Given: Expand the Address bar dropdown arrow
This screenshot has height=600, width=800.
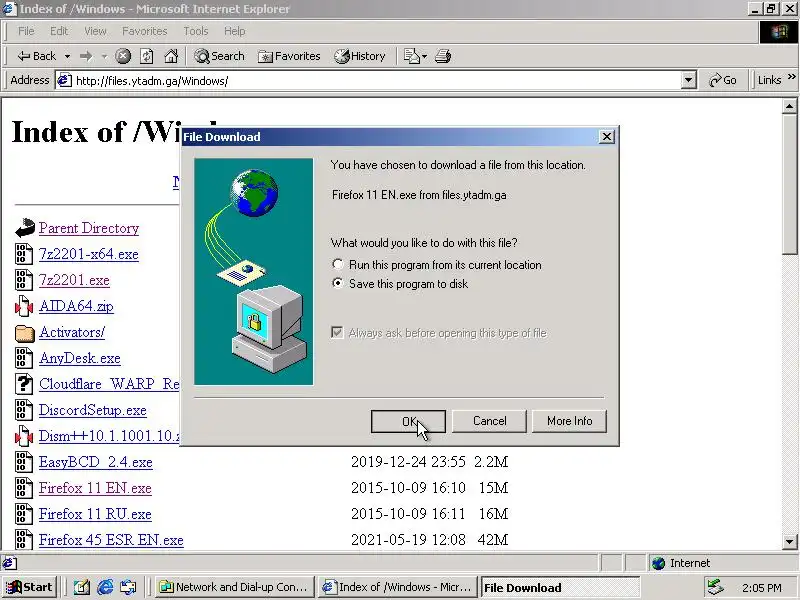Looking at the screenshot, I should pos(688,81).
